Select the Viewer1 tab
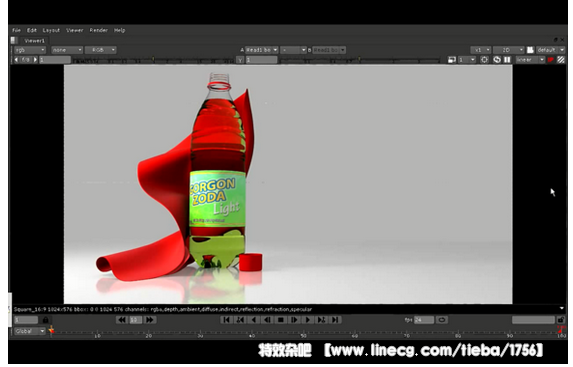This screenshot has width=573, height=367. point(34,41)
